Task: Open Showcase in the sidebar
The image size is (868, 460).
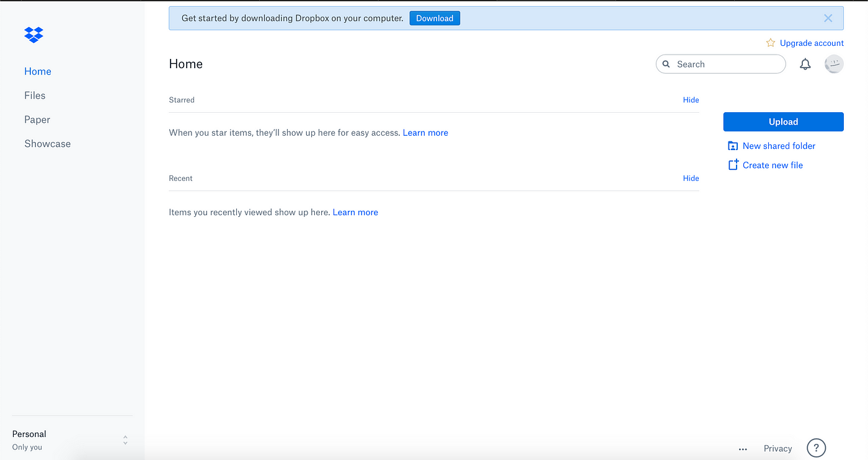Action: click(48, 144)
